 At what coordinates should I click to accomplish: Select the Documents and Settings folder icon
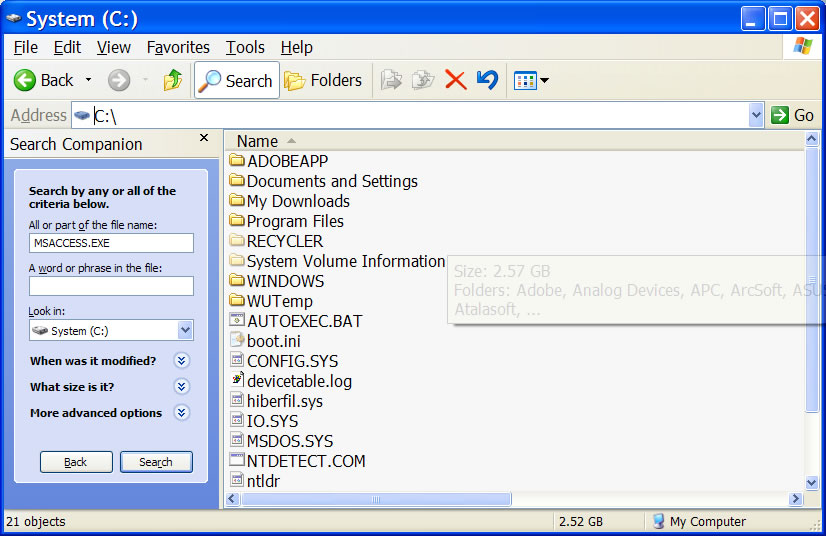pos(238,180)
